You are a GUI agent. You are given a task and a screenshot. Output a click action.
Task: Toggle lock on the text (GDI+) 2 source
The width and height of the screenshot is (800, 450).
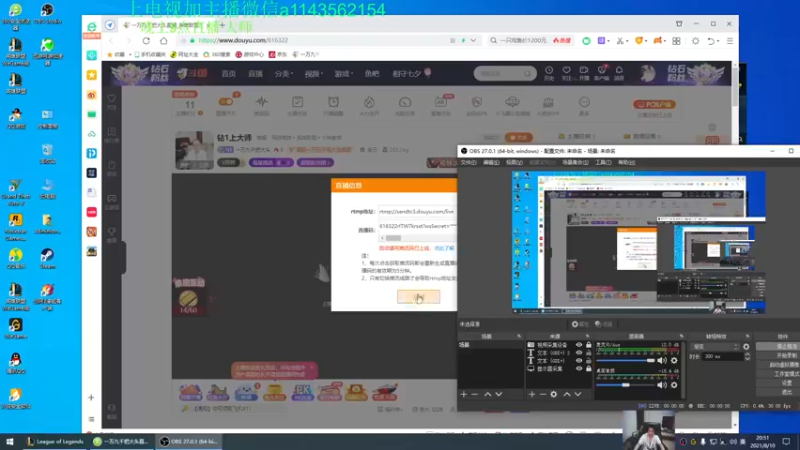[588, 353]
